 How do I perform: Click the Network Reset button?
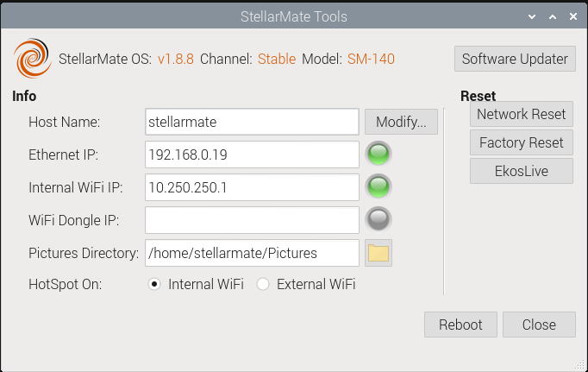(x=522, y=114)
